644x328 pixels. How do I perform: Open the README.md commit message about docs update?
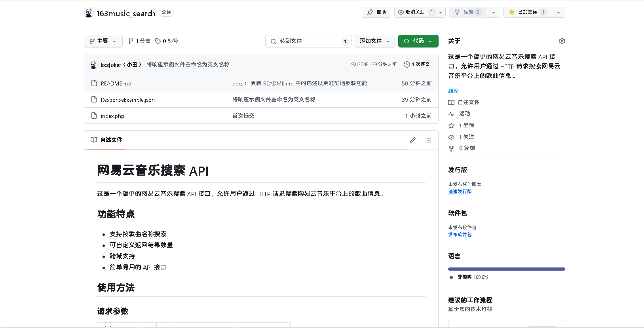[x=300, y=83]
